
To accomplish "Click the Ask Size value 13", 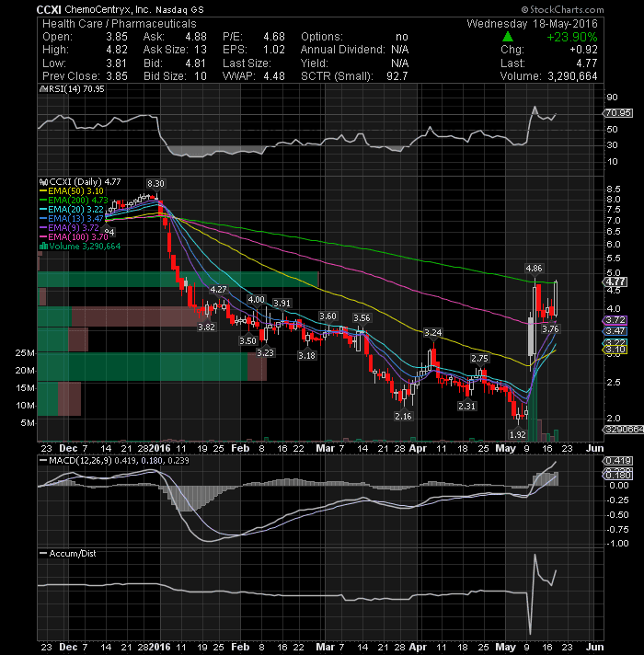I will 201,50.
